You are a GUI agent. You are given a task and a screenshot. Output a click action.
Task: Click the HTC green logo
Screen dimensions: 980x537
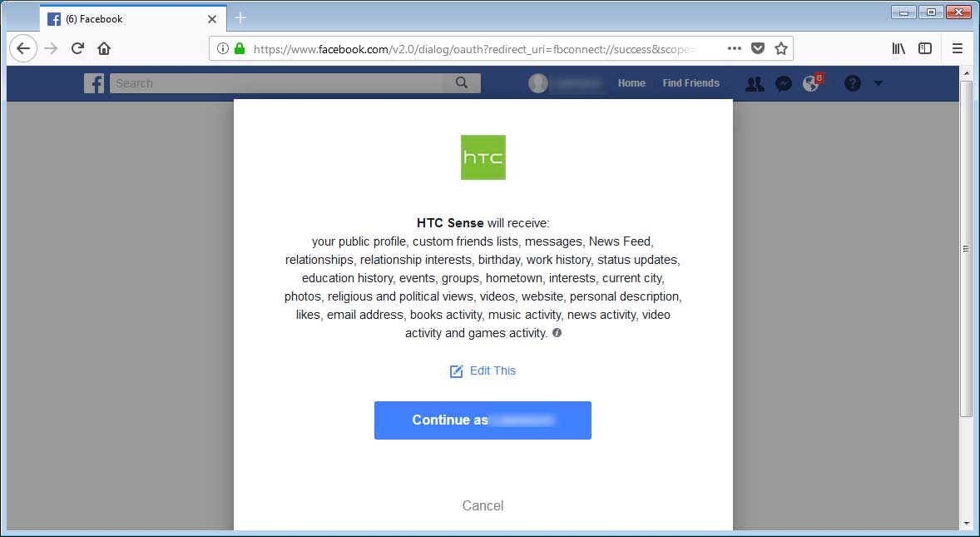(x=483, y=157)
